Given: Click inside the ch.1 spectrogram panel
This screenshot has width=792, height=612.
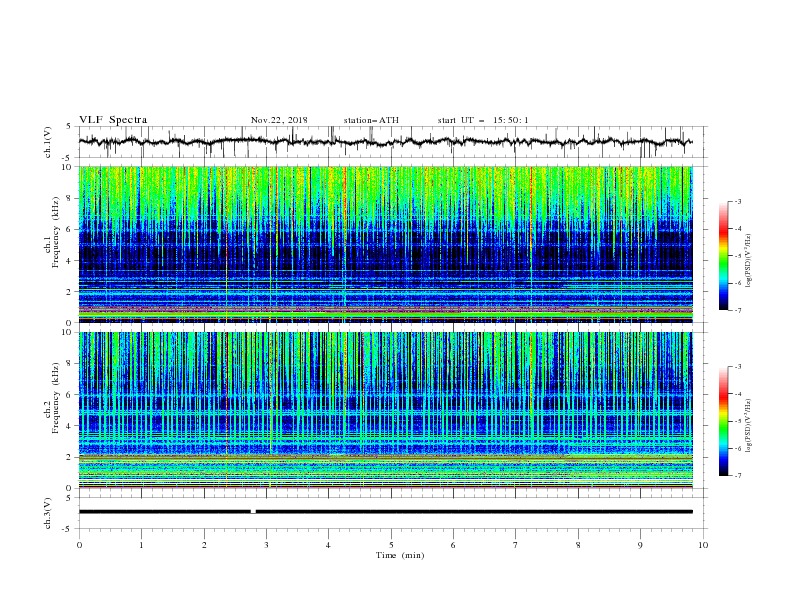Looking at the screenshot, I should (385, 244).
